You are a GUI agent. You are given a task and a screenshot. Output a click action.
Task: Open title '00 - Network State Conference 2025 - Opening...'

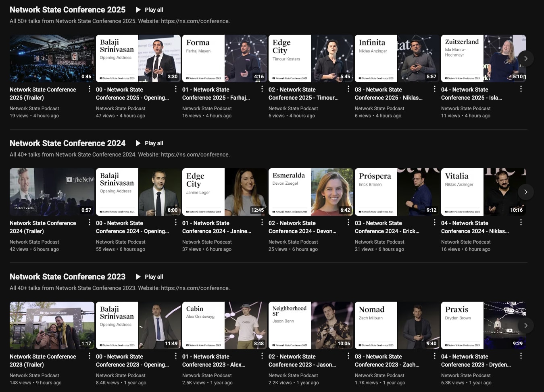132,94
